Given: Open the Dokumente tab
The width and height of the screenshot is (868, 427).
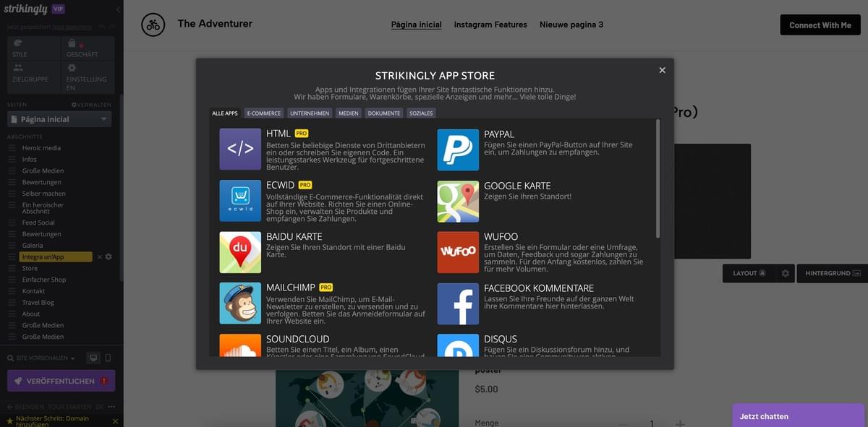Looking at the screenshot, I should [x=383, y=113].
